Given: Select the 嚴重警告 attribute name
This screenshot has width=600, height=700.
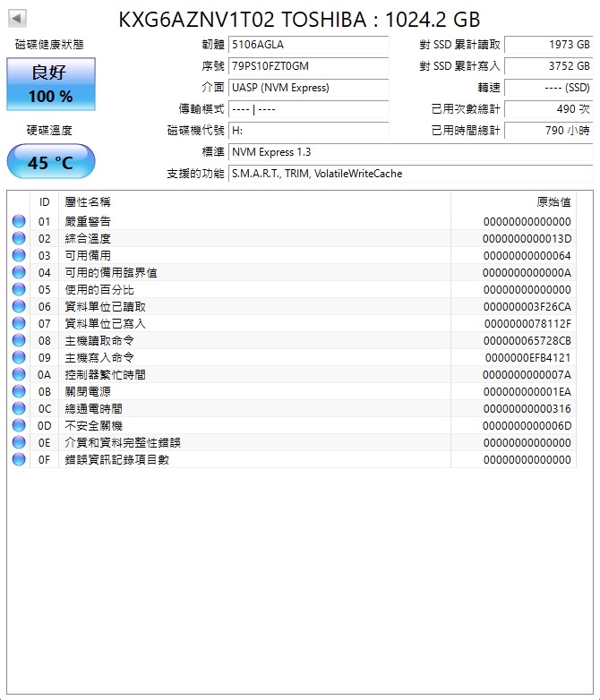Looking at the screenshot, I should [88, 221].
